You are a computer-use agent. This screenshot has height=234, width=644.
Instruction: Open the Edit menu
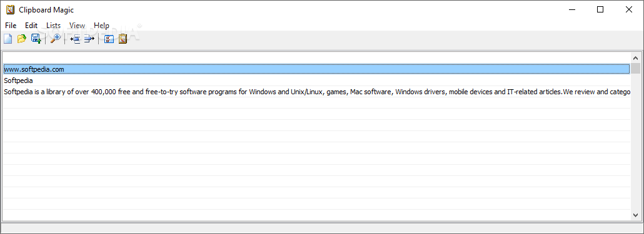pyautogui.click(x=31, y=26)
